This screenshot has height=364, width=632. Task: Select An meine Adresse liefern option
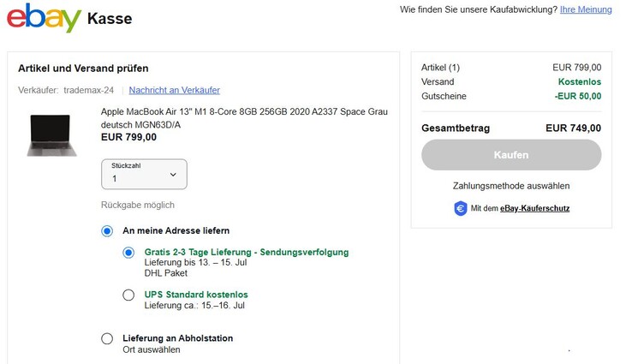pos(107,231)
